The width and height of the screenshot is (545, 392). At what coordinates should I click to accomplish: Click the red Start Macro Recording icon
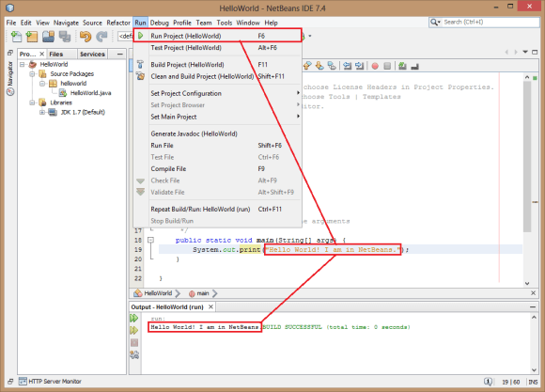[375, 66]
